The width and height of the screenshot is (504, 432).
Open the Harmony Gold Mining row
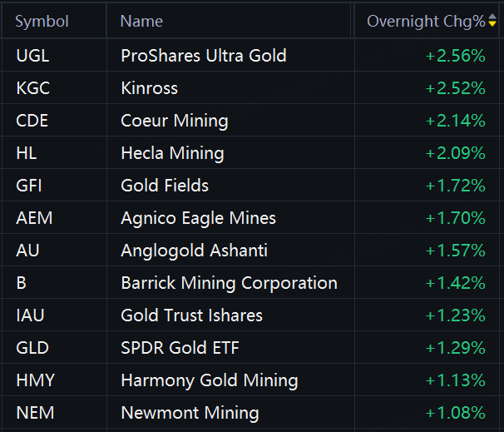[209, 380]
